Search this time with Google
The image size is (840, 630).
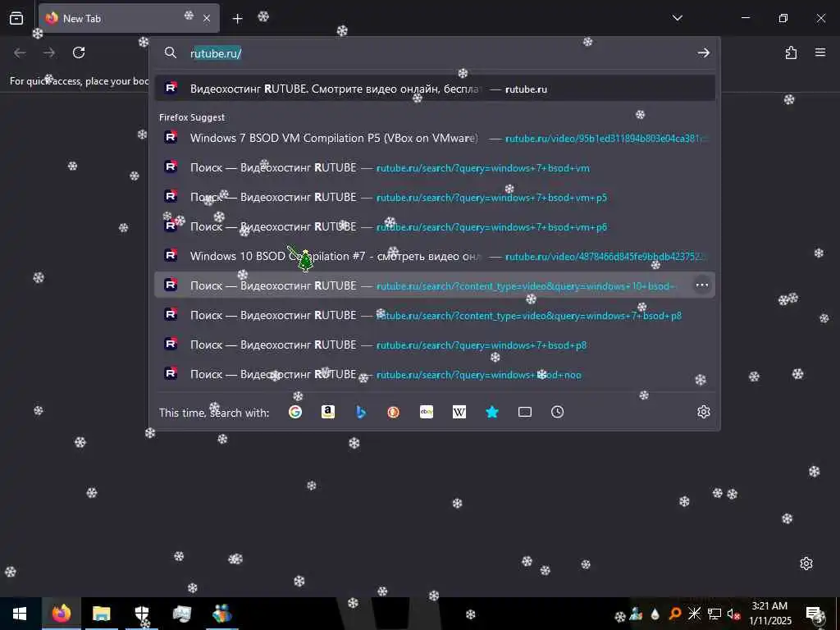[x=295, y=412]
